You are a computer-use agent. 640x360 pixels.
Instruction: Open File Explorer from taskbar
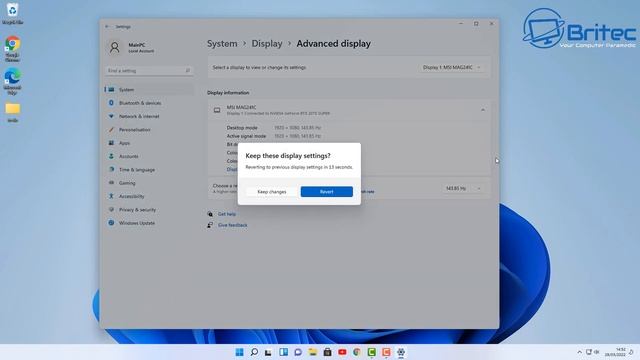coord(313,352)
